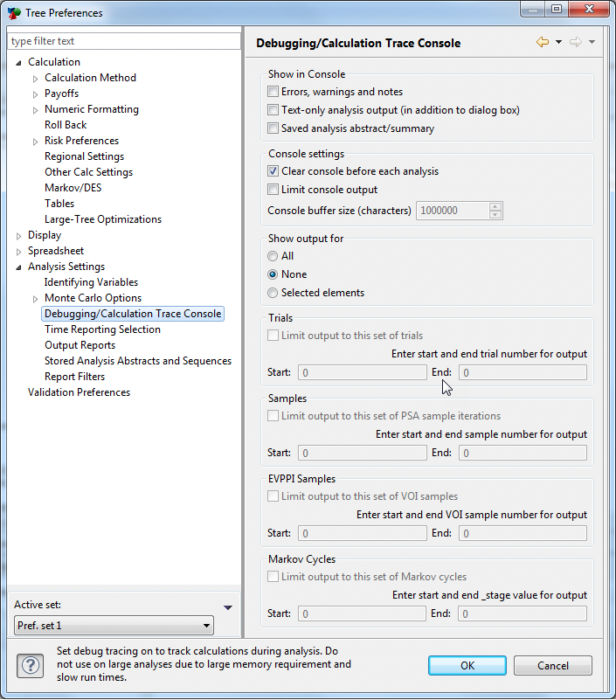Open the view menu triangle in header
The height and width of the screenshot is (700, 616).
(x=592, y=43)
